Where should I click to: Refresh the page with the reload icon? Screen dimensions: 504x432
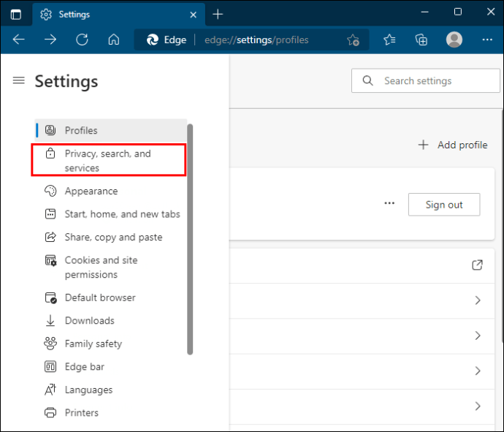[x=82, y=40]
